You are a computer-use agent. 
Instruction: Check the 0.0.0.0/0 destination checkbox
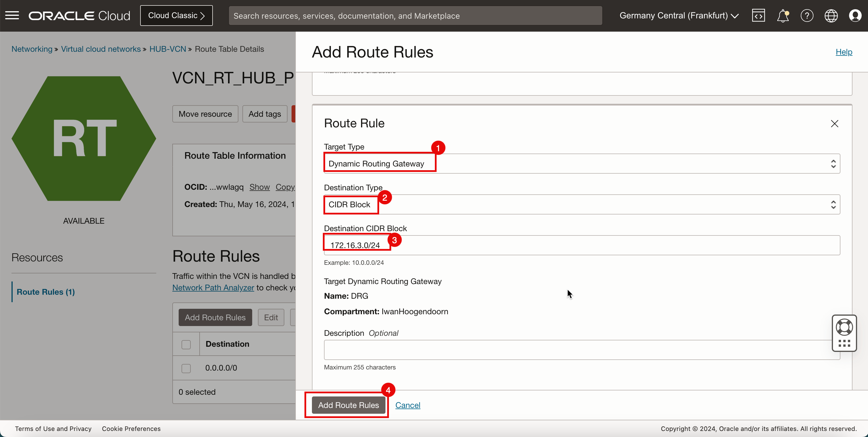[x=186, y=368]
